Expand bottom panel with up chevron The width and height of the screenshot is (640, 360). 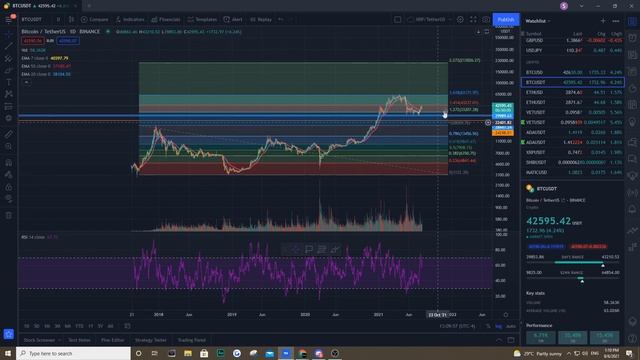click(x=499, y=340)
